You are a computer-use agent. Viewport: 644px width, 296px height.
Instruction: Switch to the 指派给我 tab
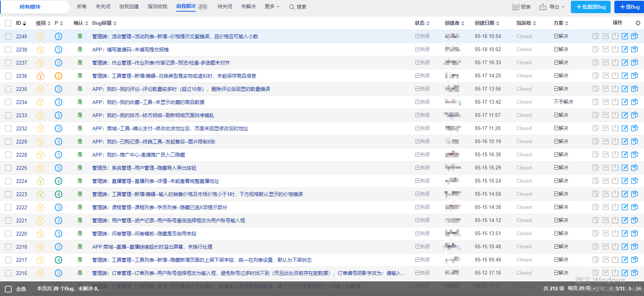pyautogui.click(x=158, y=6)
